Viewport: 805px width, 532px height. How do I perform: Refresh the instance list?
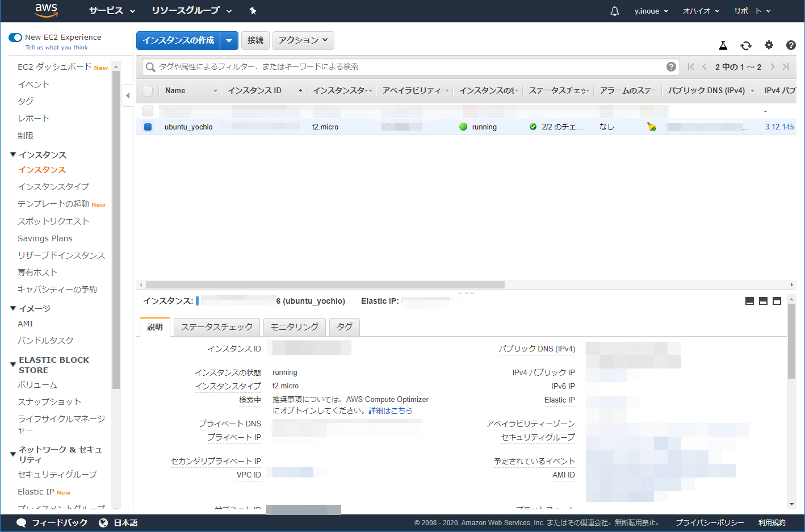pyautogui.click(x=746, y=45)
